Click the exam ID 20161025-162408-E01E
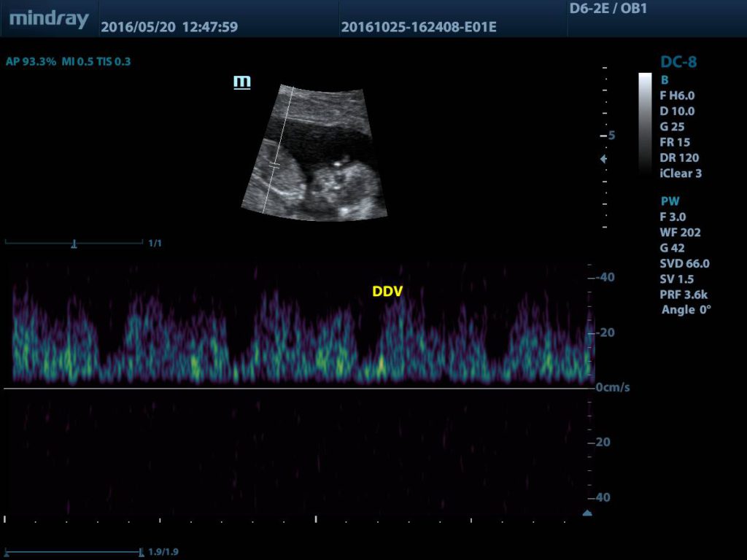The image size is (747, 560). (x=419, y=28)
